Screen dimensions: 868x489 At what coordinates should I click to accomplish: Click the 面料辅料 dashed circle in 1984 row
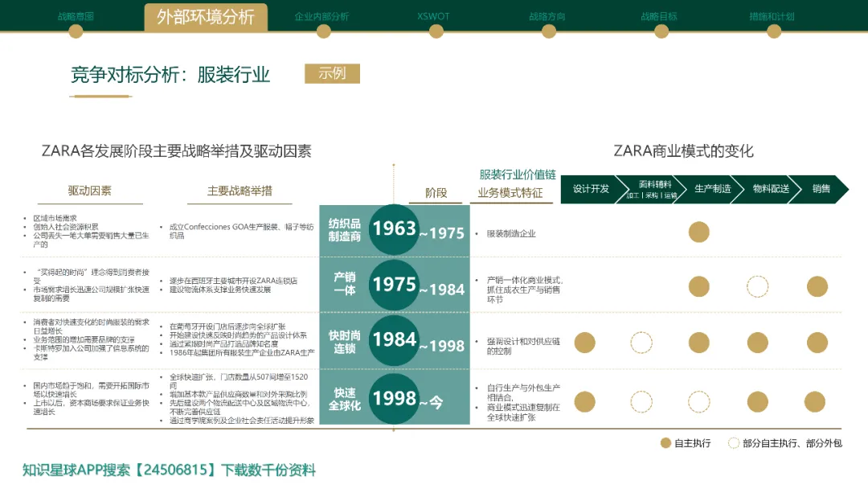coord(641,343)
